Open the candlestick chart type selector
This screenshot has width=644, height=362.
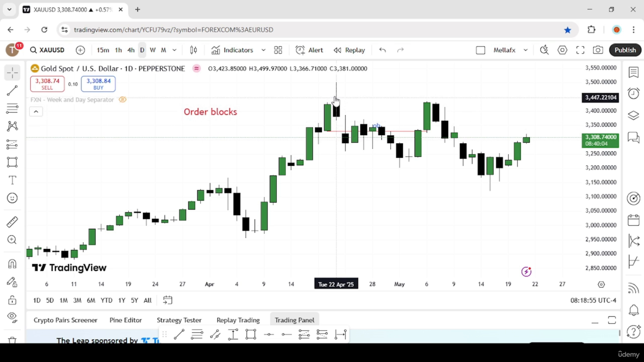coord(193,50)
